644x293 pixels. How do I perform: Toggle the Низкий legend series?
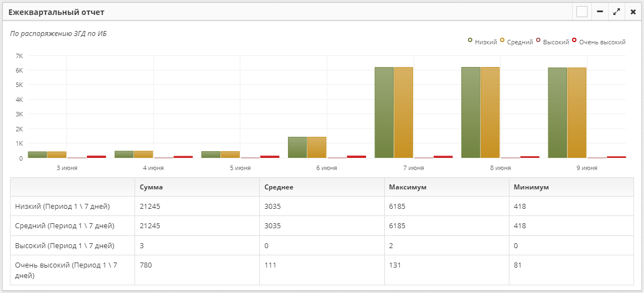pos(483,42)
